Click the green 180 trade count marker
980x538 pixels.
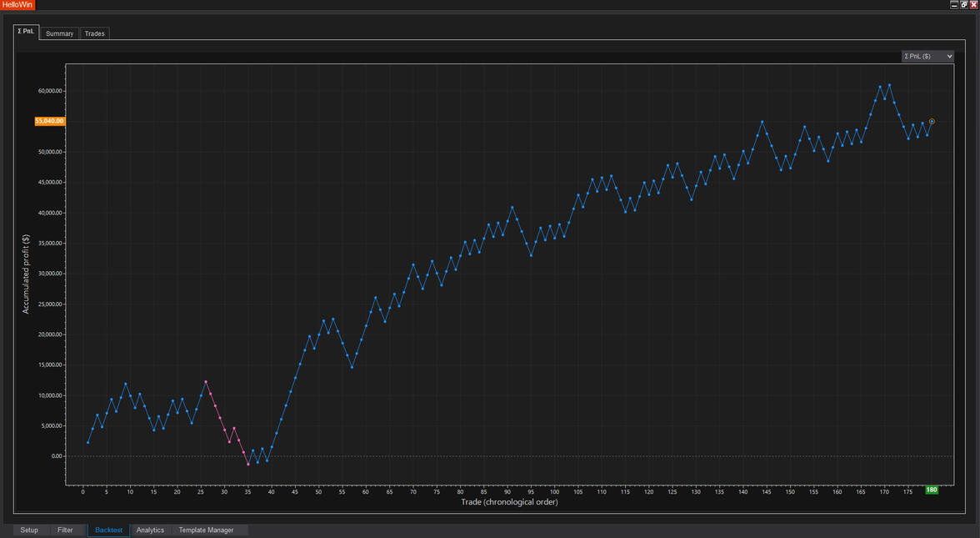[x=931, y=490]
